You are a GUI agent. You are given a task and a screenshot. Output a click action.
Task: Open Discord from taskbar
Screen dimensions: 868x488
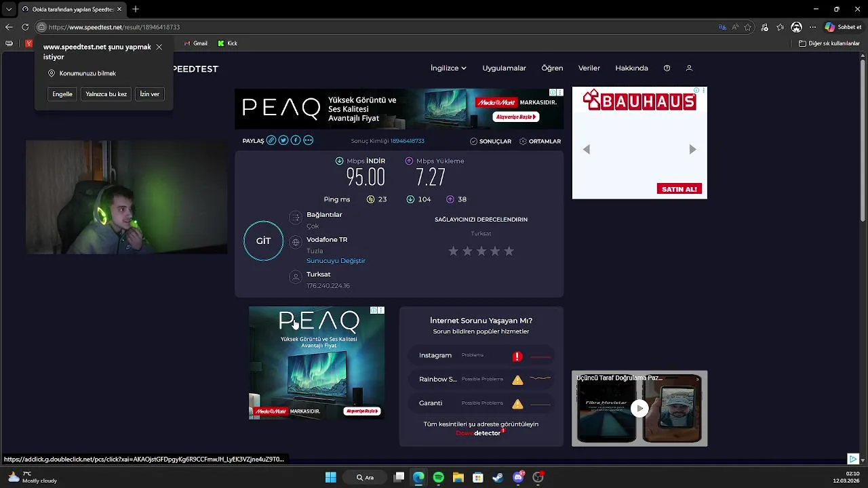click(519, 477)
